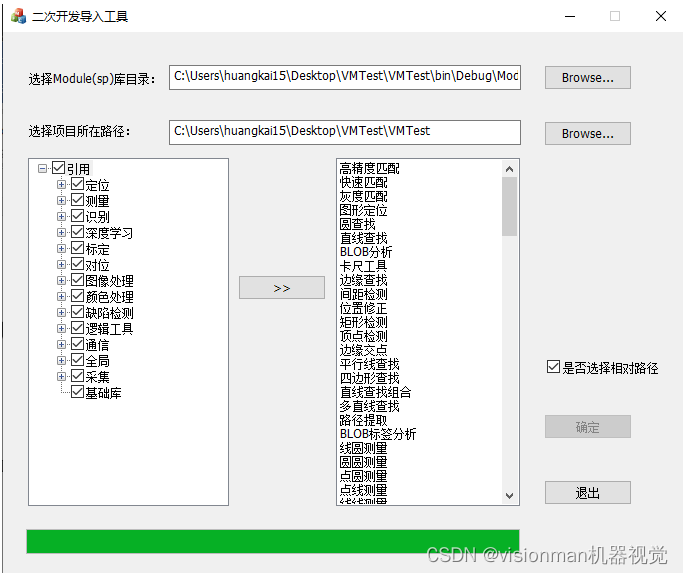Expand the 对位 tree node
Viewport: 683px width, 574px height.
click(x=61, y=264)
